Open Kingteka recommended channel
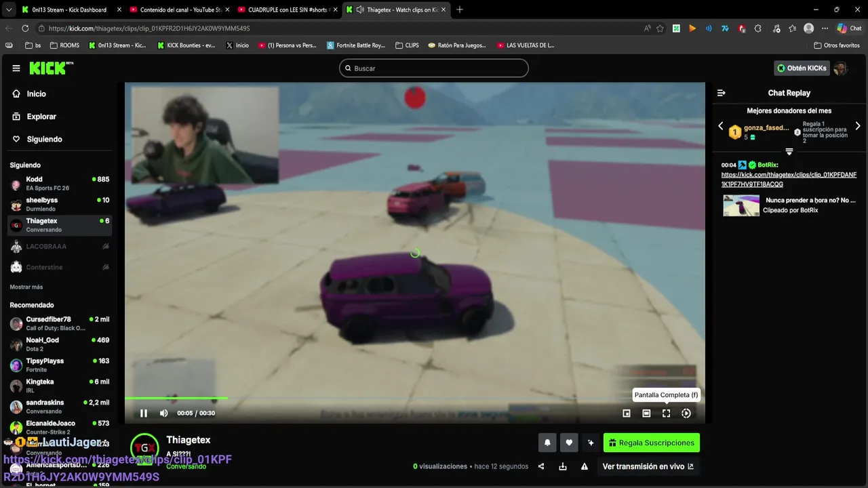This screenshot has height=488, width=868. click(x=60, y=386)
